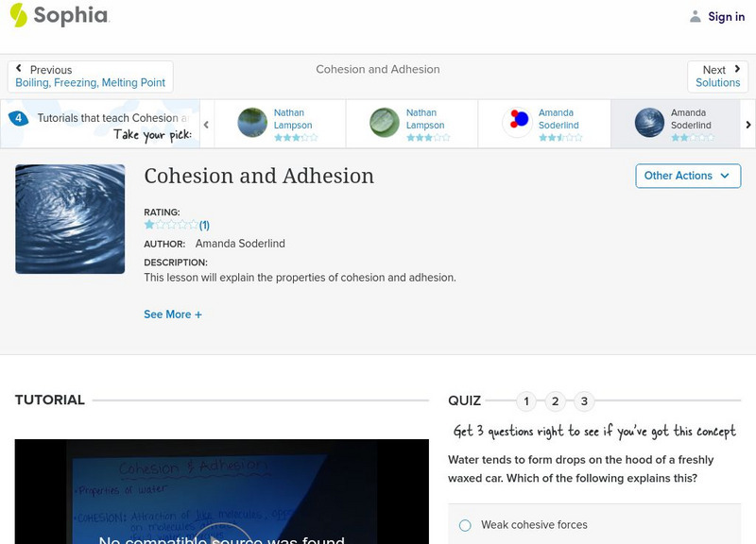Click the right carousel arrow
Screen dimensions: 756x544
tap(747, 124)
